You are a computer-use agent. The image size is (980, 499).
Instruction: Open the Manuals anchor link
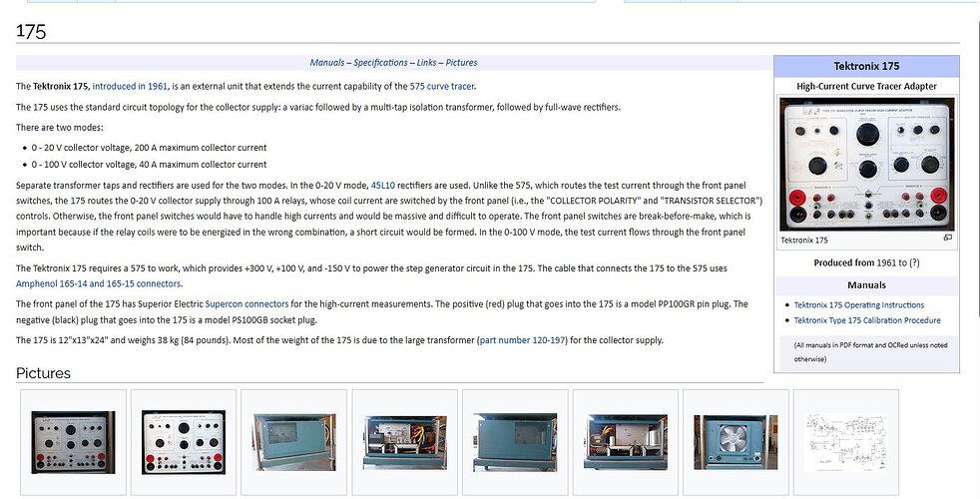click(327, 63)
